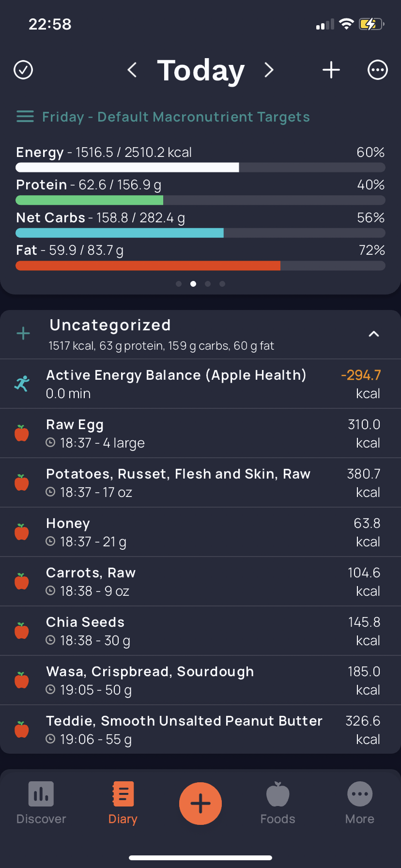Open Active Energy Balance running icon entry
The height and width of the screenshot is (868, 401).
point(22,384)
